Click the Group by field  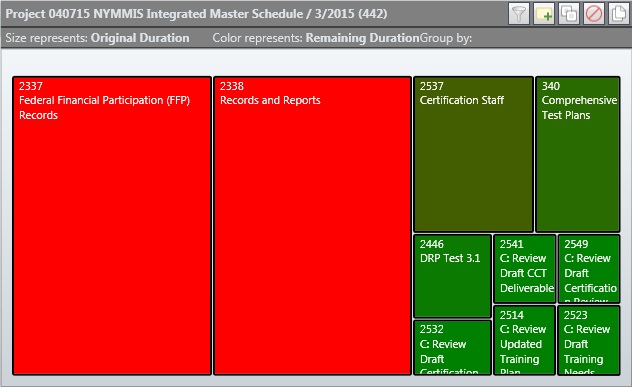[446, 38]
